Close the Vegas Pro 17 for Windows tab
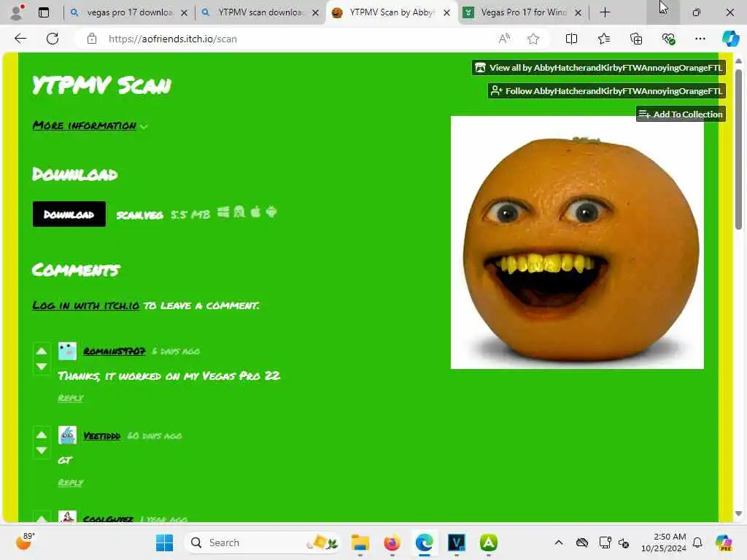Viewport: 747px width, 560px height. (x=578, y=13)
